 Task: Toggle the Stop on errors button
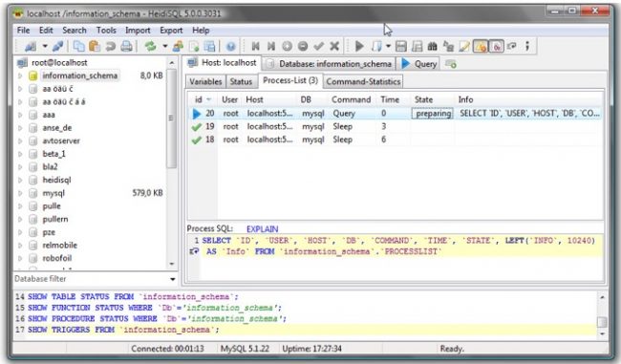coord(481,47)
